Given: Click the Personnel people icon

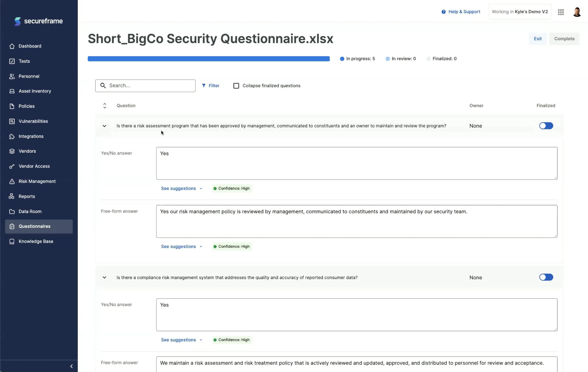Looking at the screenshot, I should (x=12, y=76).
